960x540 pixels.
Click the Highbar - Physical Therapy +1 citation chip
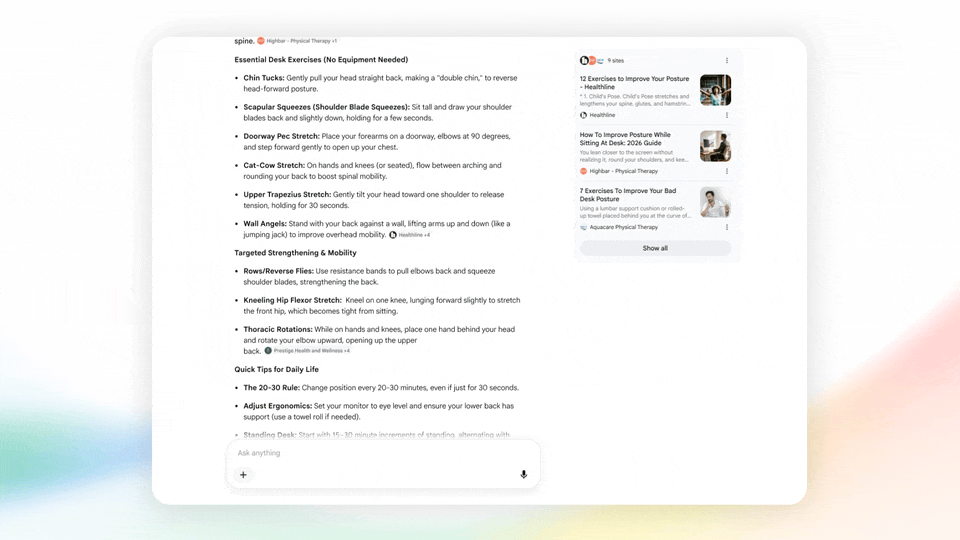point(297,41)
